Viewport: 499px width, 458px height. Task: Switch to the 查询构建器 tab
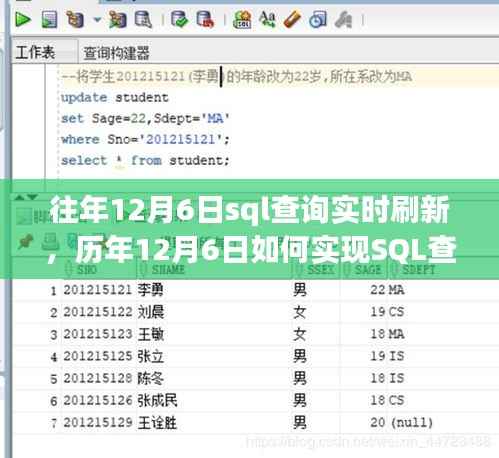(116, 53)
